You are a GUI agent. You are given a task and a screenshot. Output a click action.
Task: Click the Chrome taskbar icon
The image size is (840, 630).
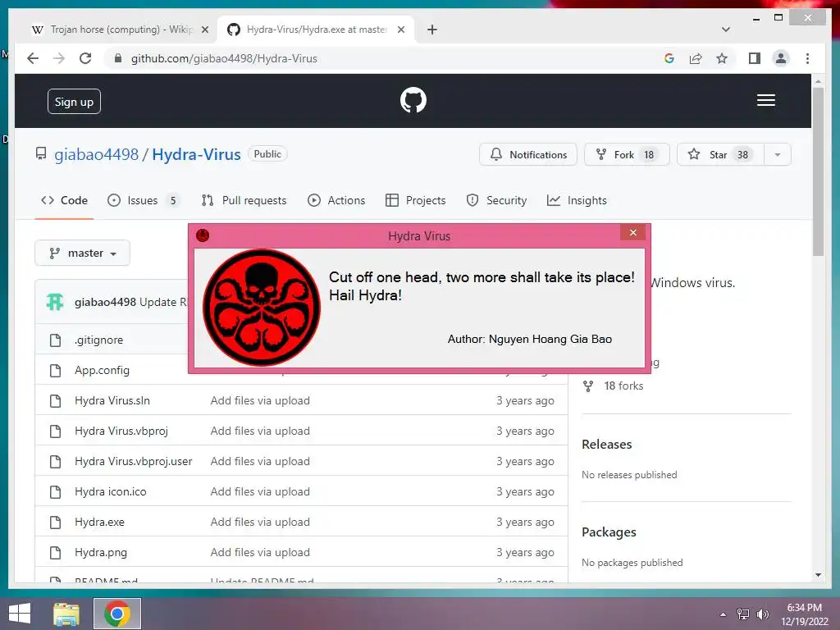point(117,614)
